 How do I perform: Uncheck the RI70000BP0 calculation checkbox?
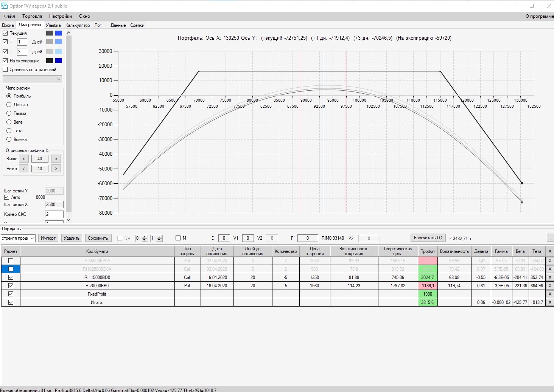pyautogui.click(x=11, y=286)
